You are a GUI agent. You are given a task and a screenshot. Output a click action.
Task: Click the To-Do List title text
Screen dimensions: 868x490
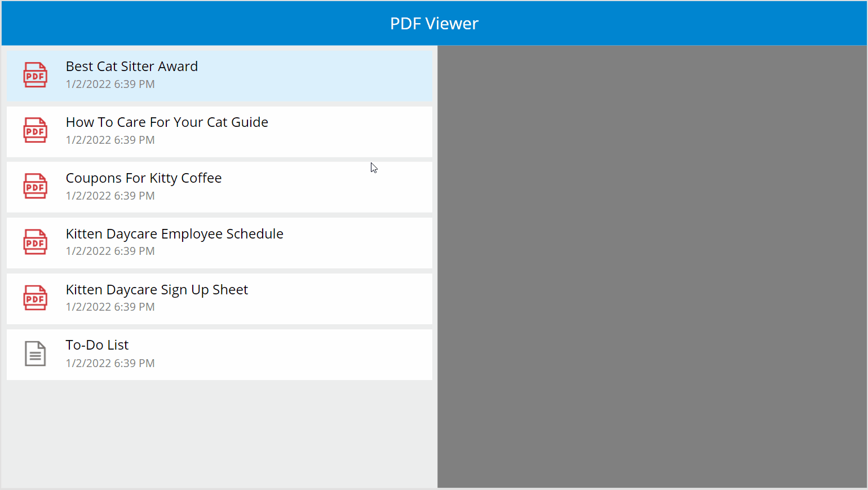click(x=97, y=345)
